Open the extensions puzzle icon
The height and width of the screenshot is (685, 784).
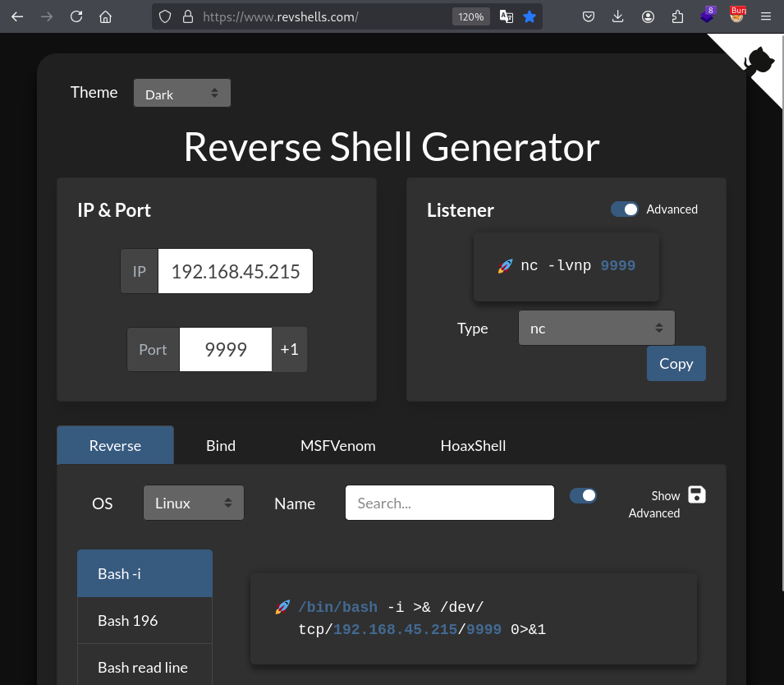(677, 16)
